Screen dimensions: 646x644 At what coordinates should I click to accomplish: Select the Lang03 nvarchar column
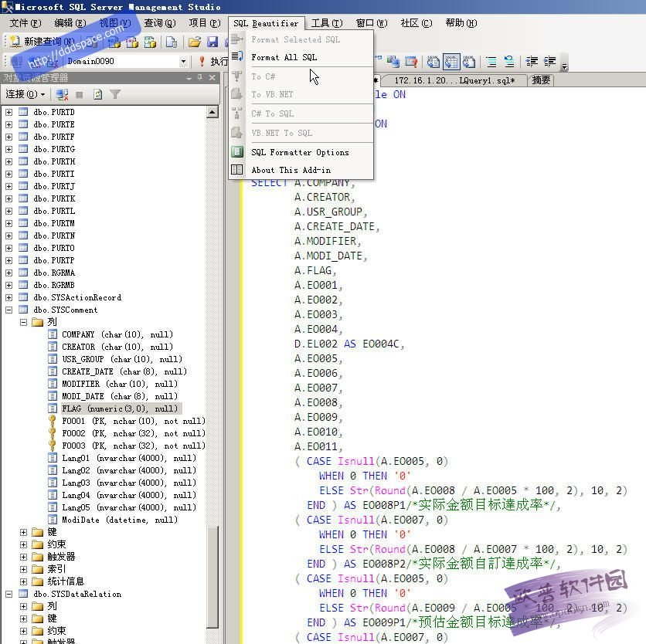pyautogui.click(x=128, y=483)
